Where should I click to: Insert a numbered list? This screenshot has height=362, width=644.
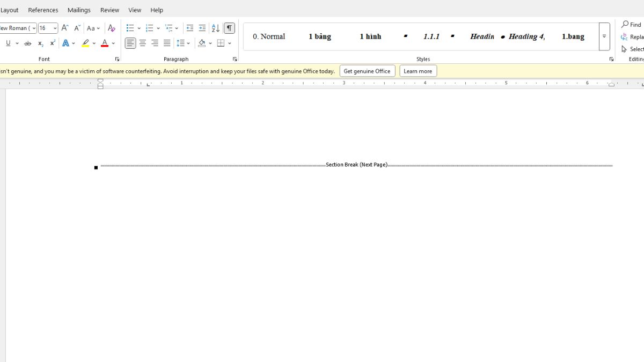(x=149, y=28)
